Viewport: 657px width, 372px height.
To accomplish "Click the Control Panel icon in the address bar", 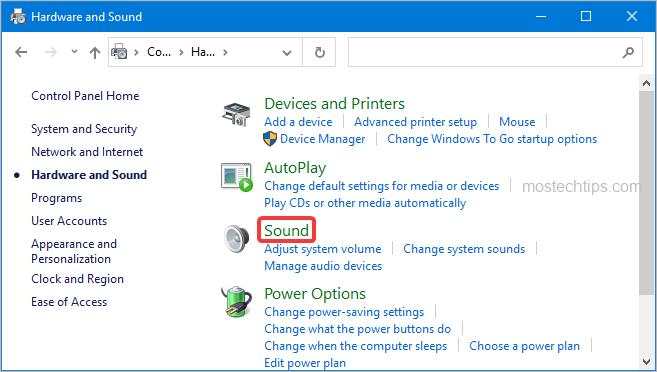I will click(119, 52).
